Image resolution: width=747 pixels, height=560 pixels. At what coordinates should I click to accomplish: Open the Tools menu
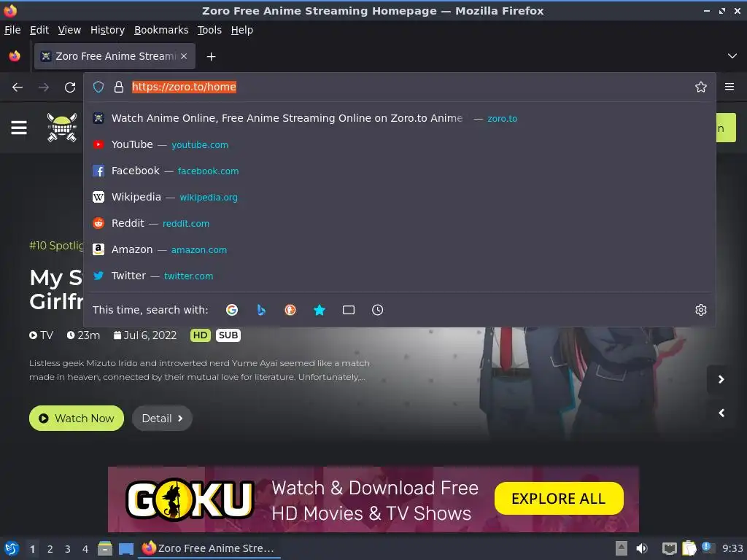click(209, 30)
